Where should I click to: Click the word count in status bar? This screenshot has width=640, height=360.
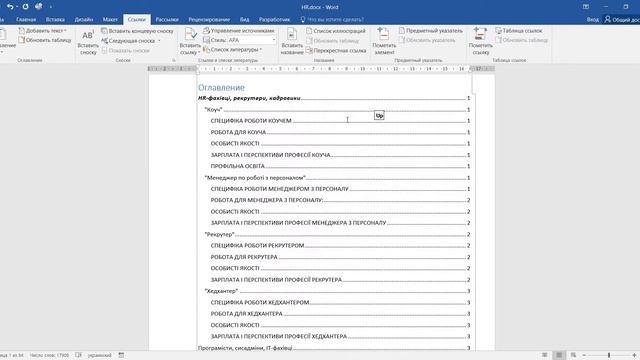click(49, 356)
